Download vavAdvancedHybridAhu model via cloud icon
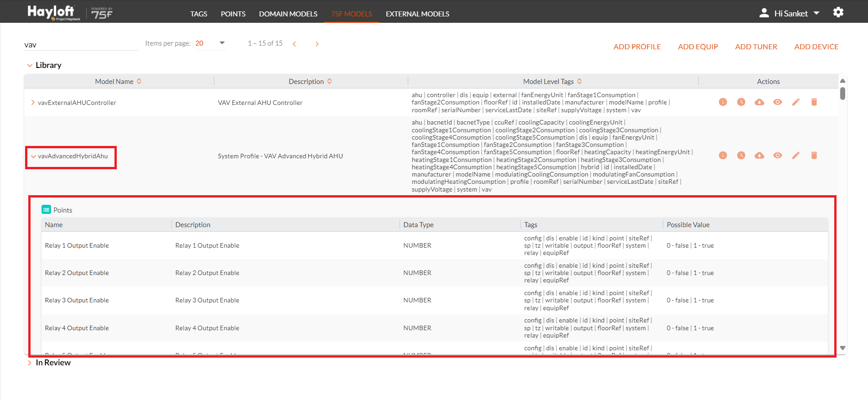The image size is (868, 400). pos(759,156)
